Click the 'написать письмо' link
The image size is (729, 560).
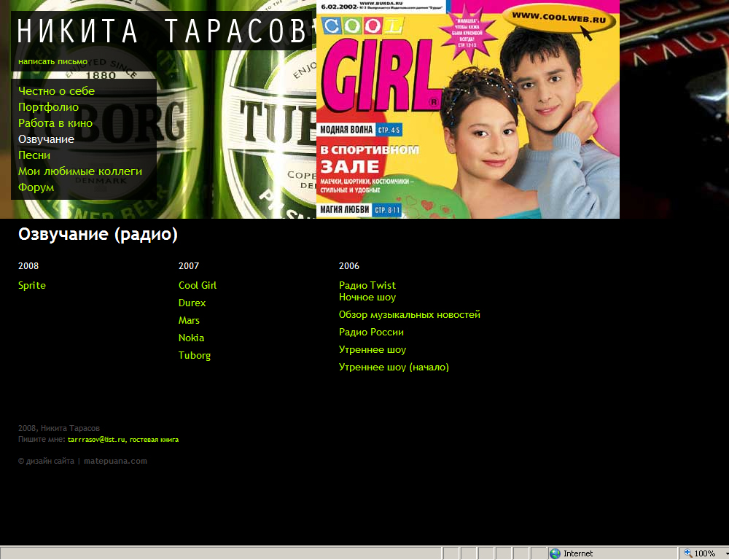tap(52, 61)
